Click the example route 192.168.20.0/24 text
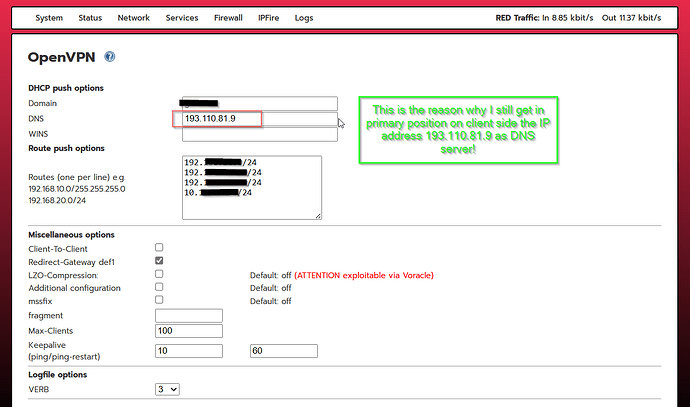 57,201
